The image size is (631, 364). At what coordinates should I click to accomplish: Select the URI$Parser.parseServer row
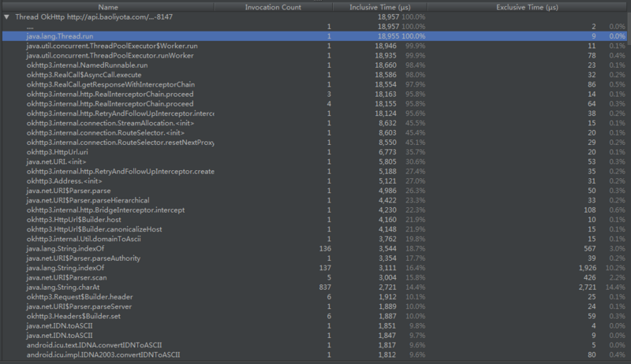(x=314, y=306)
